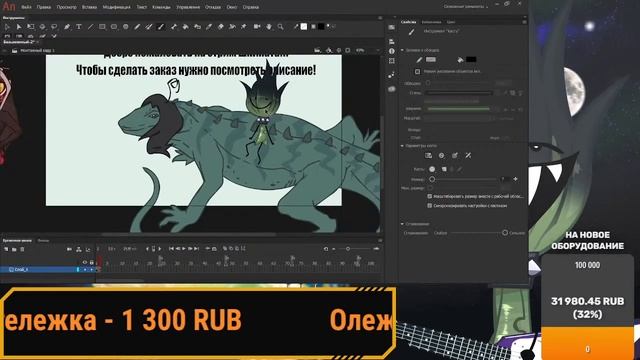Viewport: 640px width, 360px height.
Task: Open the Правка menu
Action: tap(44, 7)
